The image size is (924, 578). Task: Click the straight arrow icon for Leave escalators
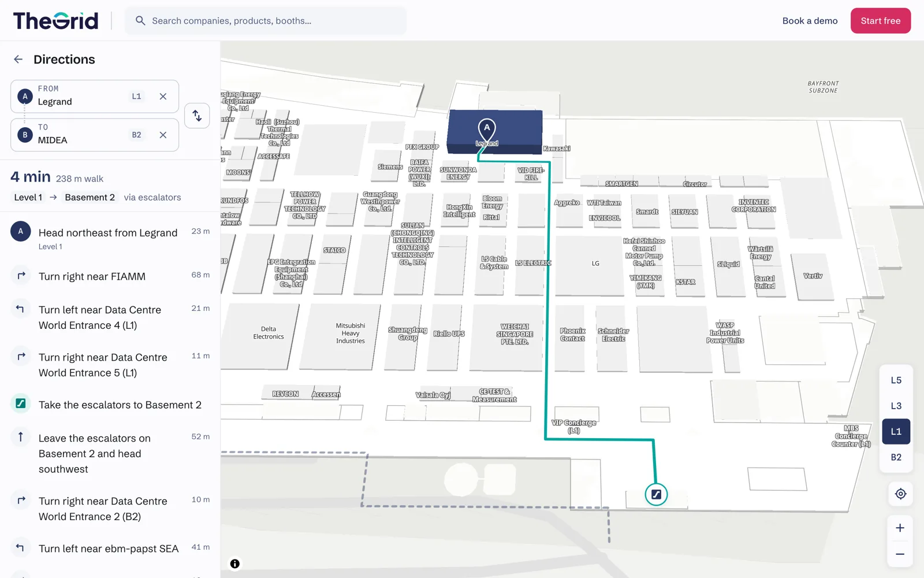coord(21,437)
